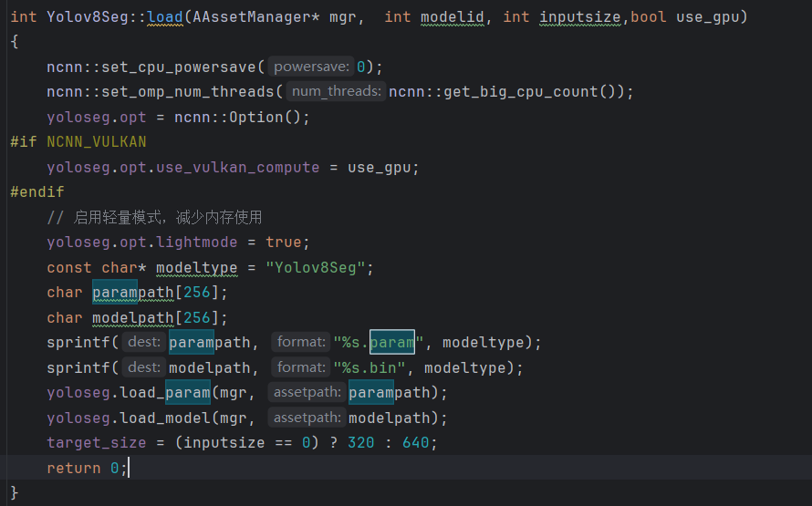Viewport: 812px width, 506px height.
Task: Click get_big_cpu_count call
Action: click(520, 92)
